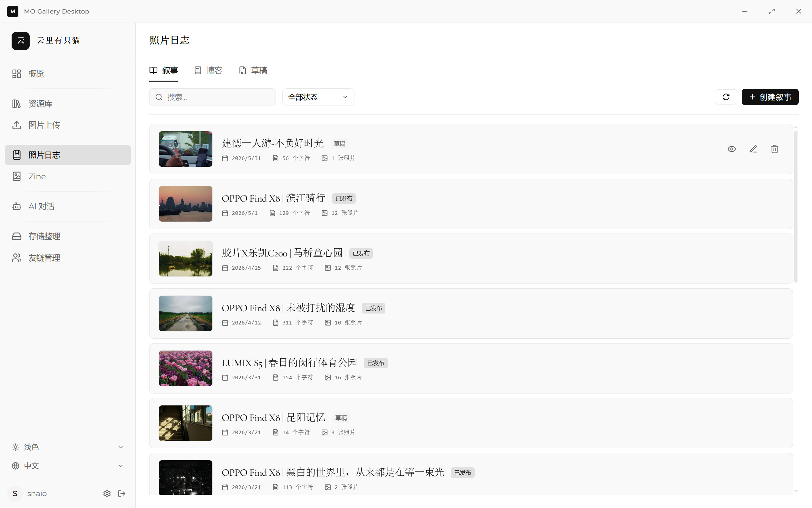The image size is (812, 508).
Task: Open the 马桥童心园 thumbnail
Action: (186, 258)
